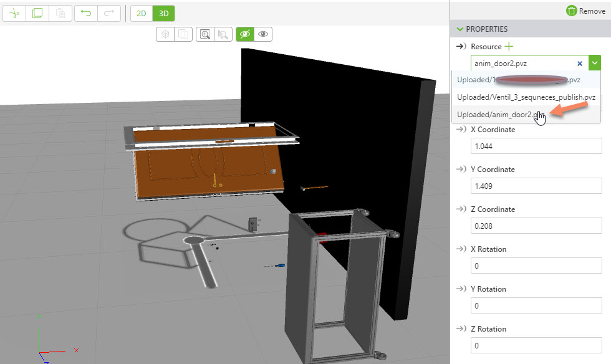
Task: Click the Y Rotation input field
Action: click(x=535, y=305)
